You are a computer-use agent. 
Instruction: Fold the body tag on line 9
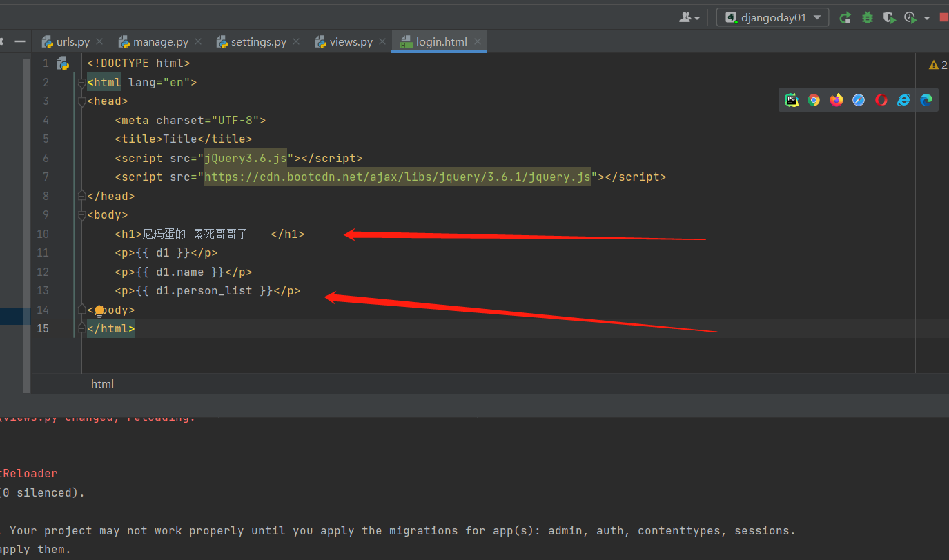(x=82, y=215)
